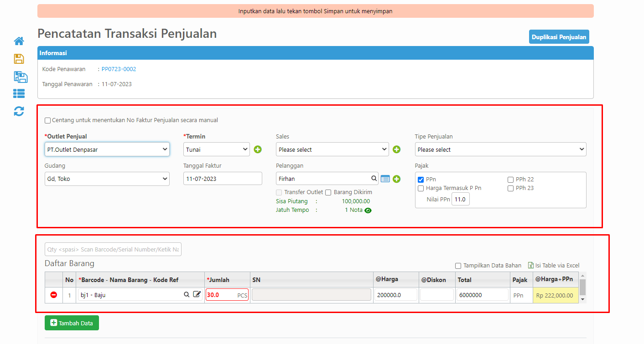This screenshot has height=344, width=644.
Task: Add new Termin with green plus
Action: [258, 149]
